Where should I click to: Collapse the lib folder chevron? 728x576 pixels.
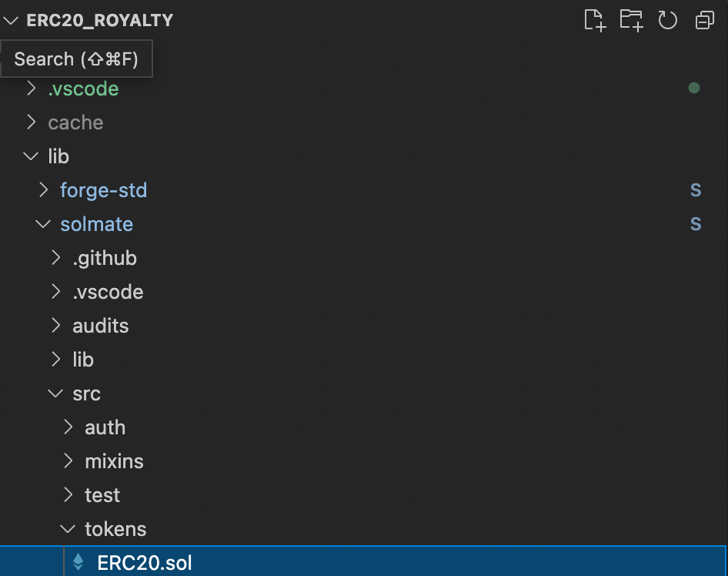click(x=31, y=156)
